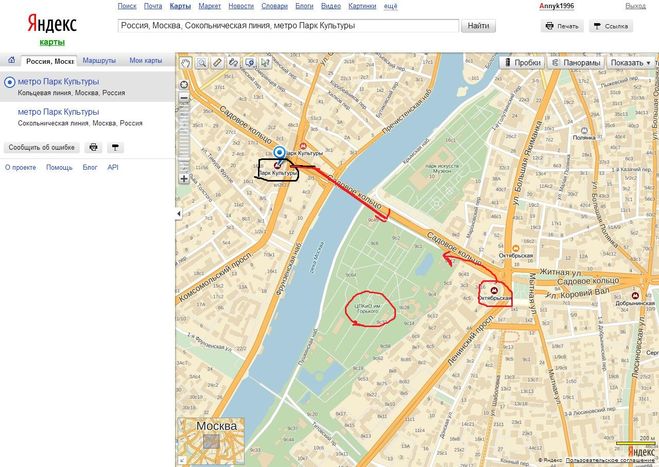Open Словари in top navigation
Viewport: 659px width, 467px height.
tap(274, 6)
